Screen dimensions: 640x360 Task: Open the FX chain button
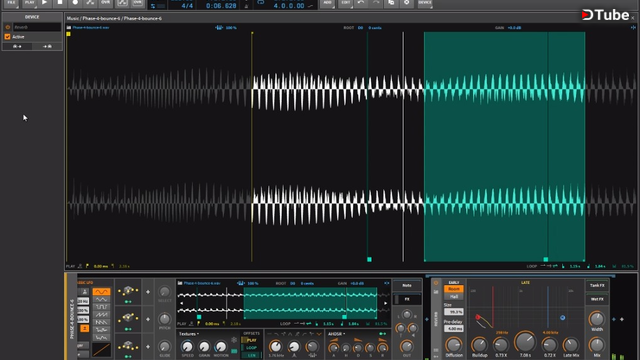[x=407, y=299]
